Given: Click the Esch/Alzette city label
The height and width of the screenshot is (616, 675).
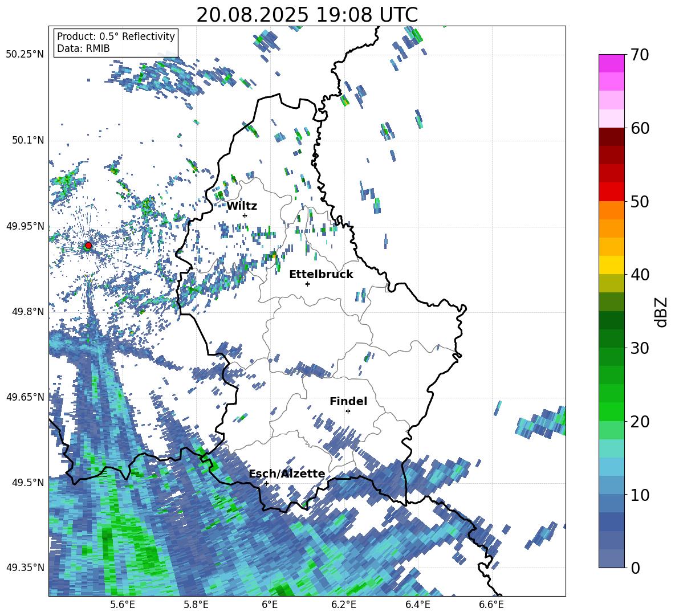Looking at the screenshot, I should pos(287,474).
